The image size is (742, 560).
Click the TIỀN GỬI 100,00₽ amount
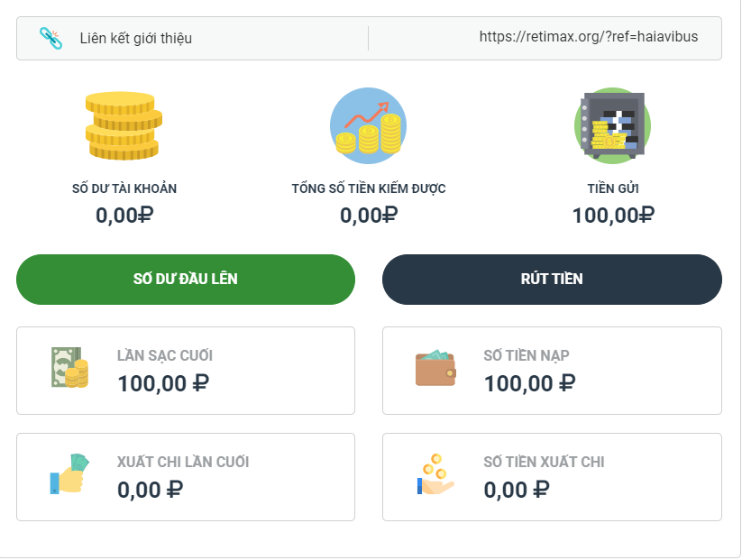pos(613,216)
